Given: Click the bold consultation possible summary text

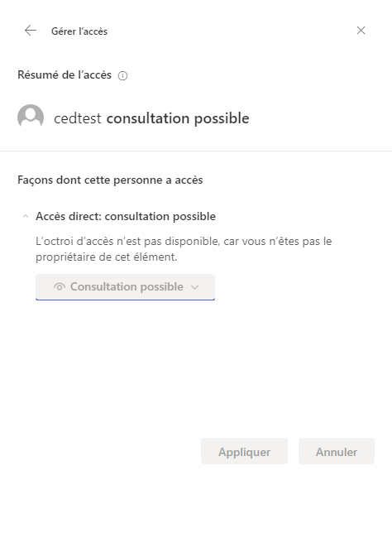Looking at the screenshot, I should [178, 118].
